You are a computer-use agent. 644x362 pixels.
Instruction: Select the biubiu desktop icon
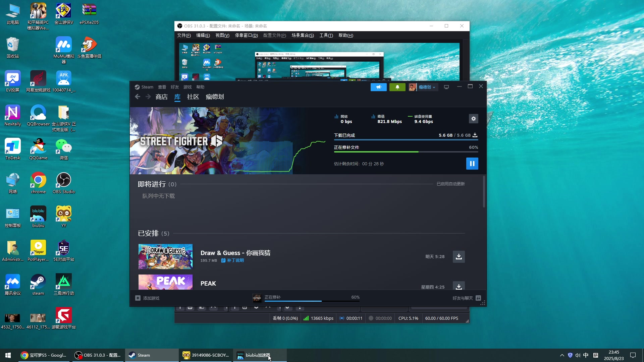click(x=38, y=217)
